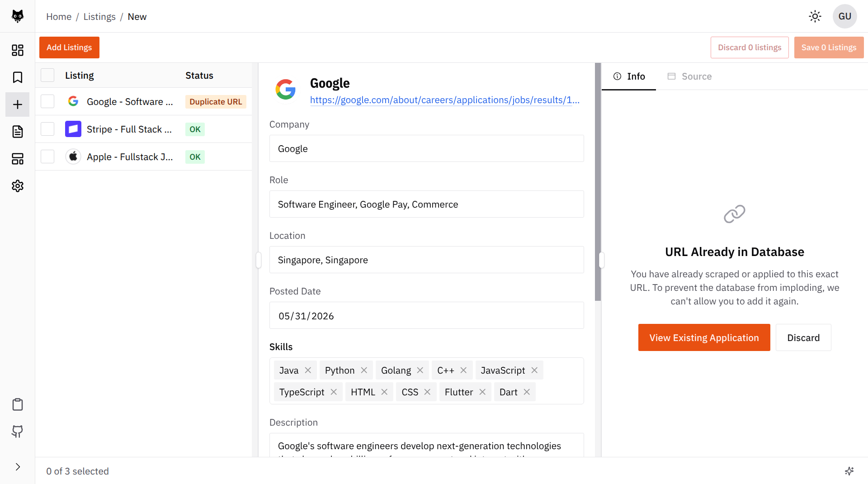Screen dimensions: 868x484
Task: Click the Listing column header
Action: [80, 75]
